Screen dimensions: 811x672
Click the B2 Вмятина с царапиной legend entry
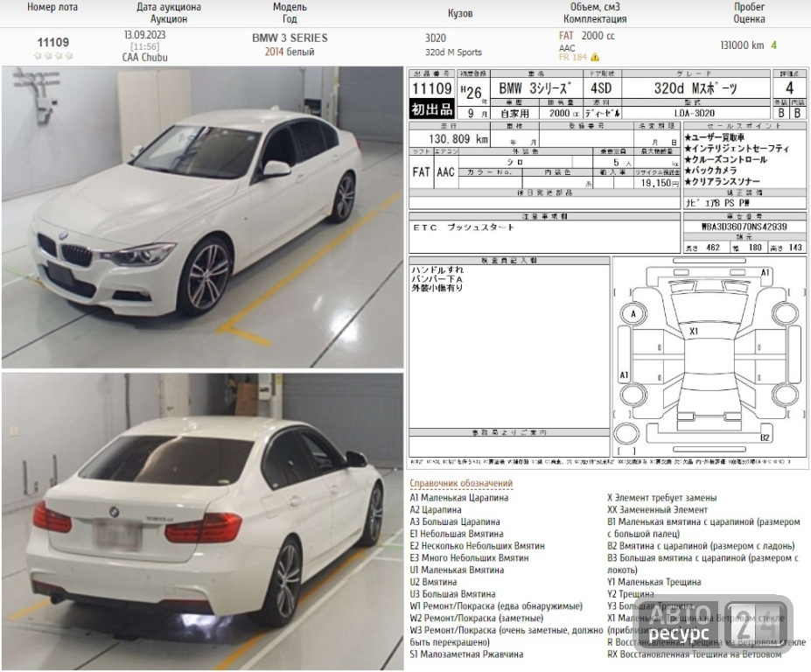pos(701,546)
